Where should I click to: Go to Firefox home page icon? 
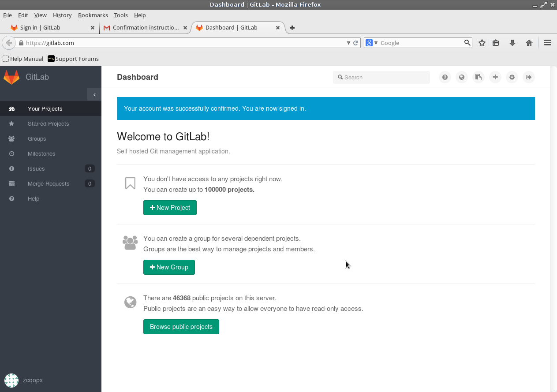pos(529,43)
